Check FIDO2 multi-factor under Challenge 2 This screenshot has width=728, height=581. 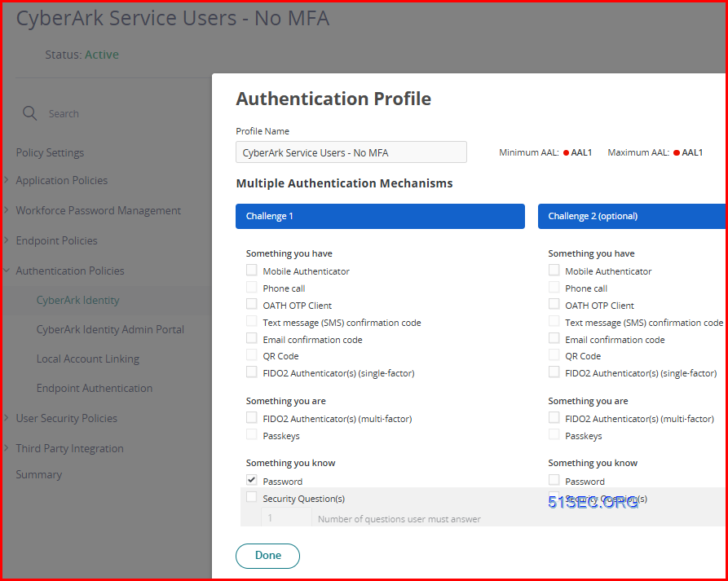[x=554, y=418]
